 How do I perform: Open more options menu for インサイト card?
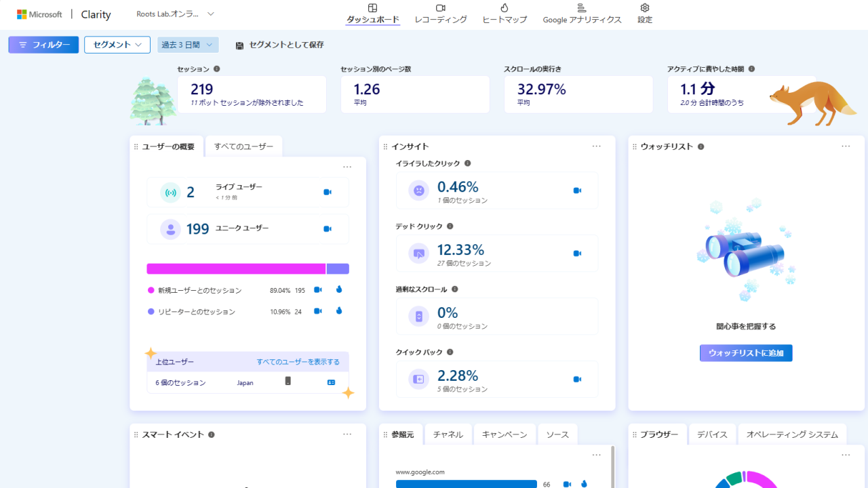click(596, 146)
